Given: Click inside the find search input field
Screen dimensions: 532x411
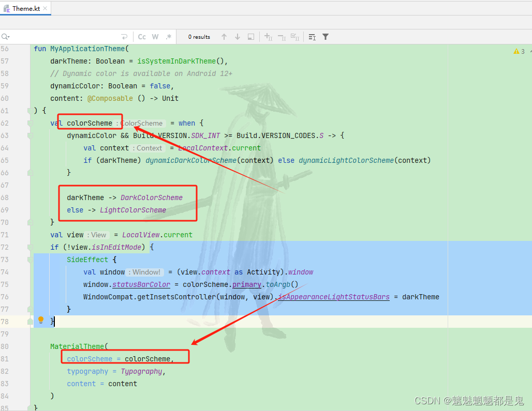Looking at the screenshot, I should 65,37.
